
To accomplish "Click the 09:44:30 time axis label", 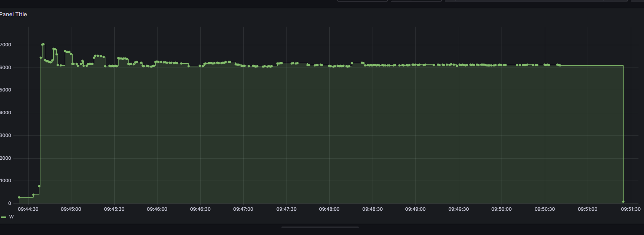I will 28,209.
